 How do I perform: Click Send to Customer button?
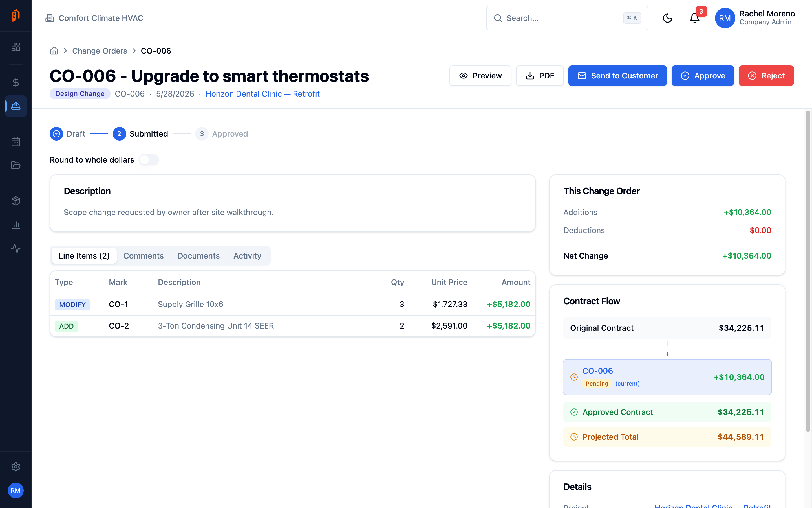pyautogui.click(x=617, y=76)
